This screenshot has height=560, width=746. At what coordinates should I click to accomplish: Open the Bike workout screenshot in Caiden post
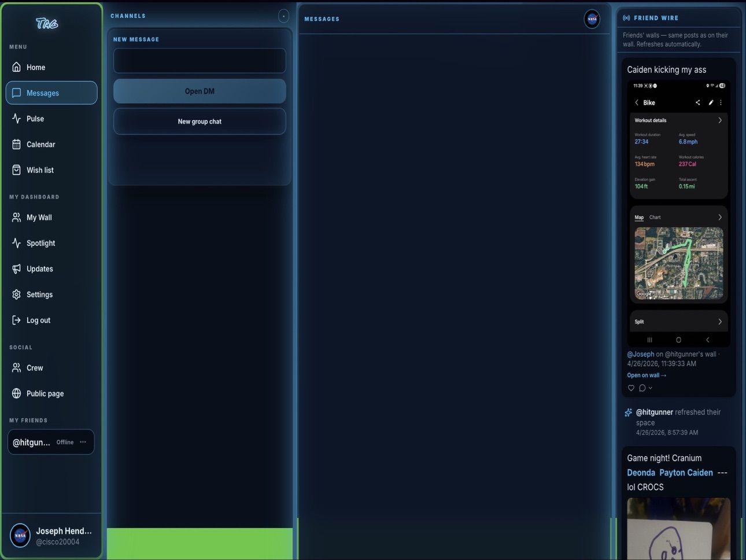(679, 213)
